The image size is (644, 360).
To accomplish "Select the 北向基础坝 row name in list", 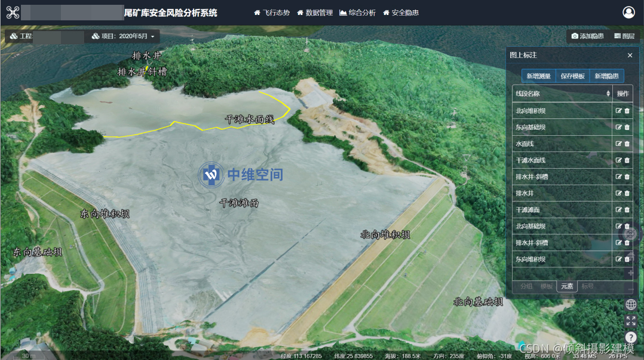I will coord(530,226).
